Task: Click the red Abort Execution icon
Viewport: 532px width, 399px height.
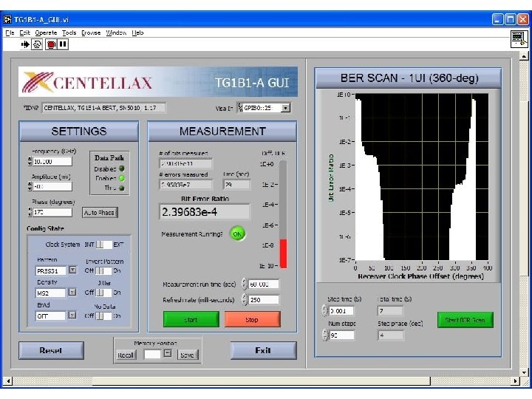Action: [x=51, y=44]
